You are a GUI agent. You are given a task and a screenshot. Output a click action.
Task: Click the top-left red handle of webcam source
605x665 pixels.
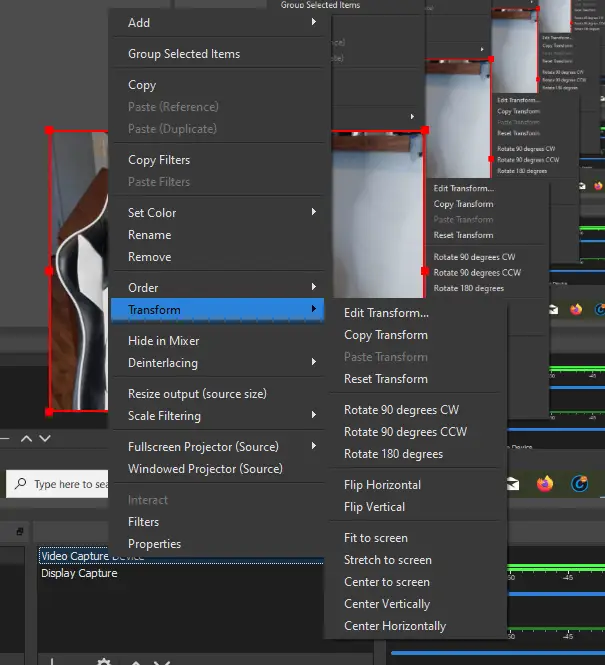click(49, 130)
